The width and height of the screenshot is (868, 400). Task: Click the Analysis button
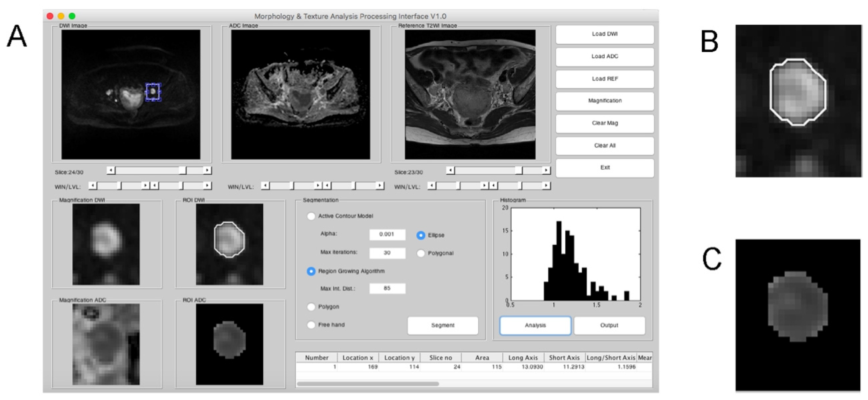point(535,325)
